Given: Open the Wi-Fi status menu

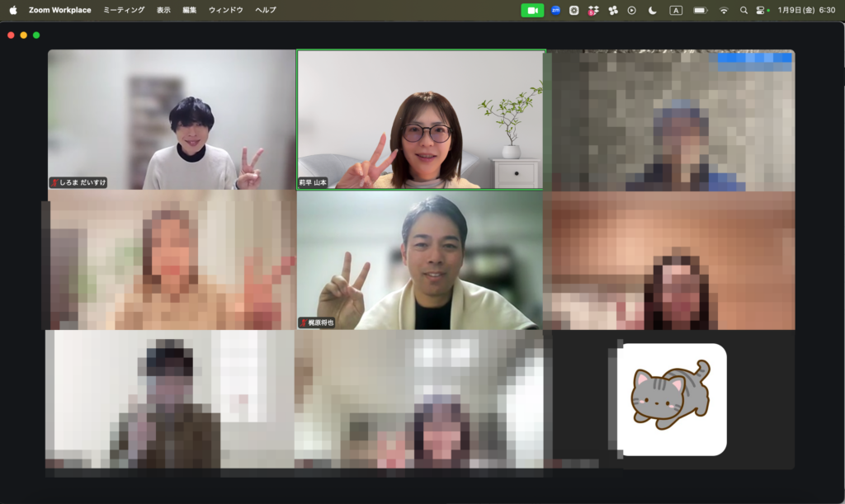Looking at the screenshot, I should click(x=724, y=10).
